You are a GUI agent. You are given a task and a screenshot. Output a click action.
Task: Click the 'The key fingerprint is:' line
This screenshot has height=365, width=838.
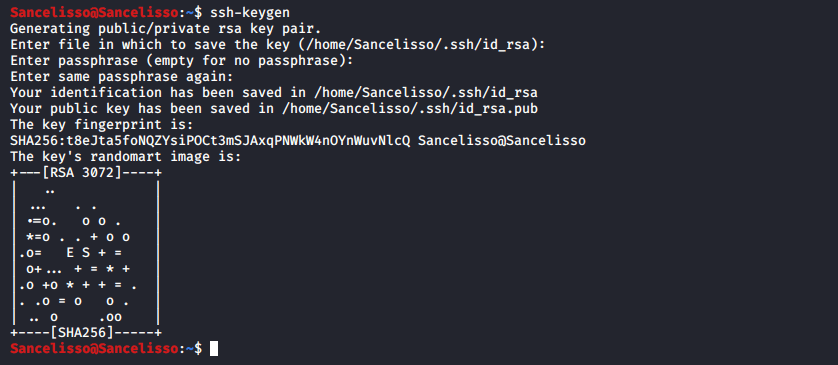click(102, 125)
